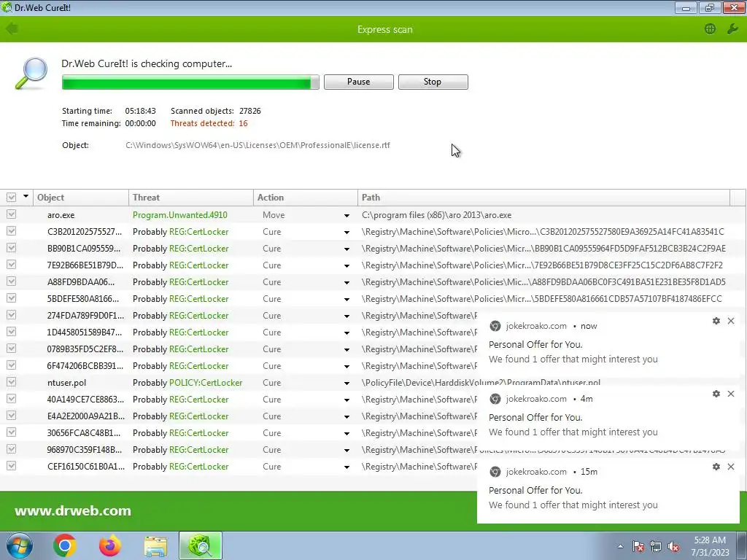Open settings gear of the 'now' notification
The width and height of the screenshot is (747, 560).
tap(716, 321)
